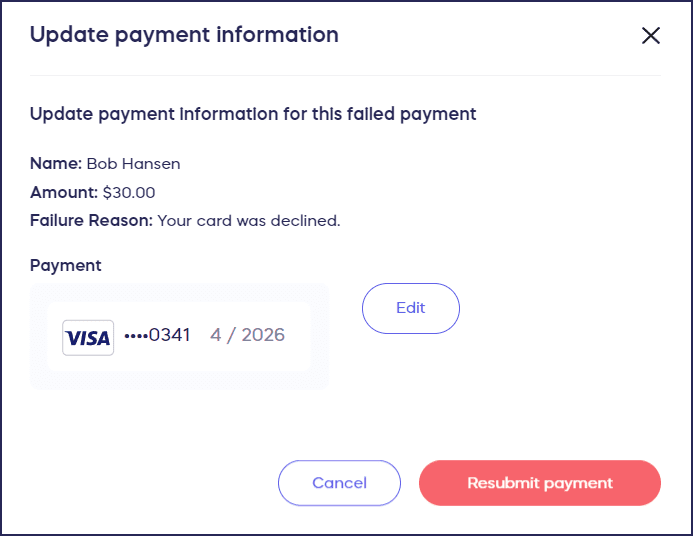Click the customer name Bob Hansen
The image size is (693, 536).
point(133,164)
